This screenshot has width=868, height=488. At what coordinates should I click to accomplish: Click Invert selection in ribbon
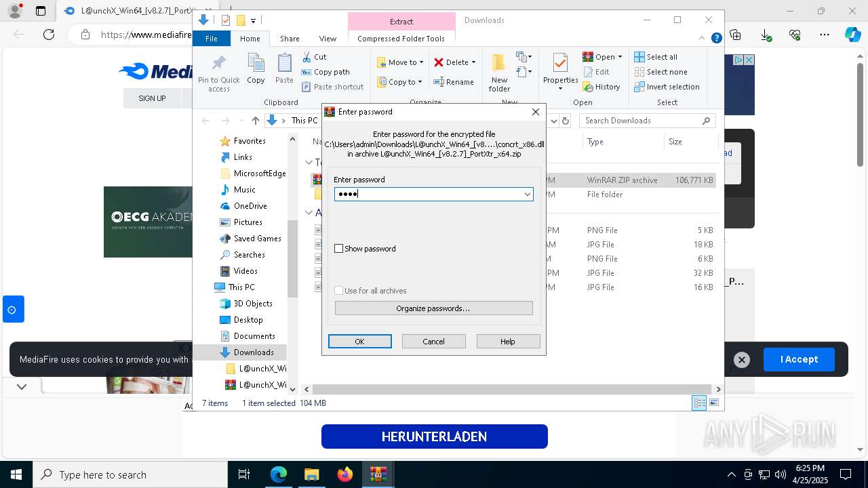click(x=667, y=87)
